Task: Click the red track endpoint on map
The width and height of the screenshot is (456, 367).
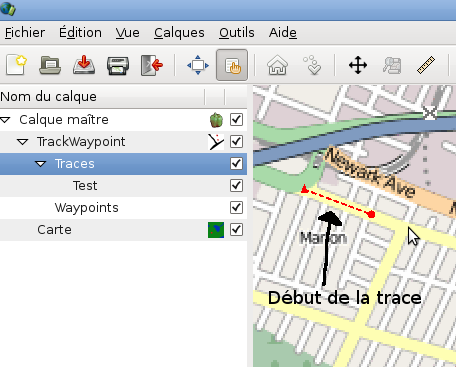Action: tap(372, 214)
